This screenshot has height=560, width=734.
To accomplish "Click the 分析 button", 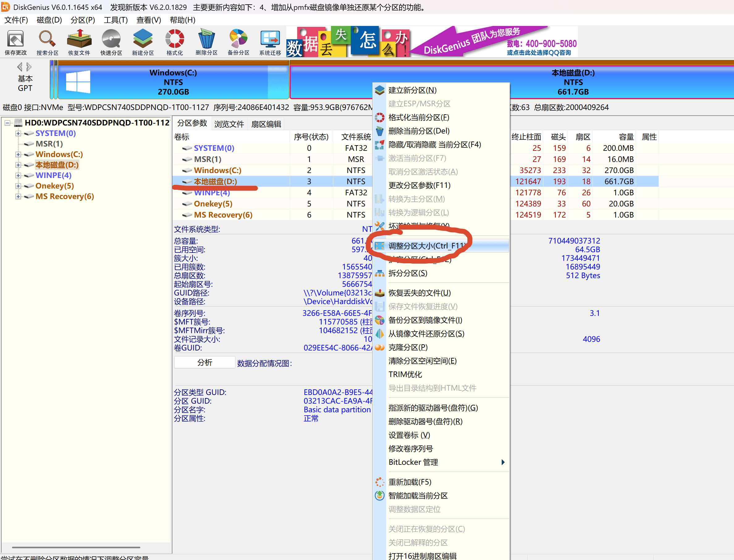I will pos(205,363).
